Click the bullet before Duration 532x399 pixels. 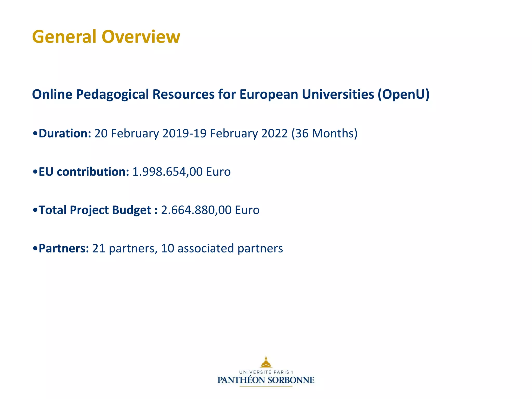35,134
